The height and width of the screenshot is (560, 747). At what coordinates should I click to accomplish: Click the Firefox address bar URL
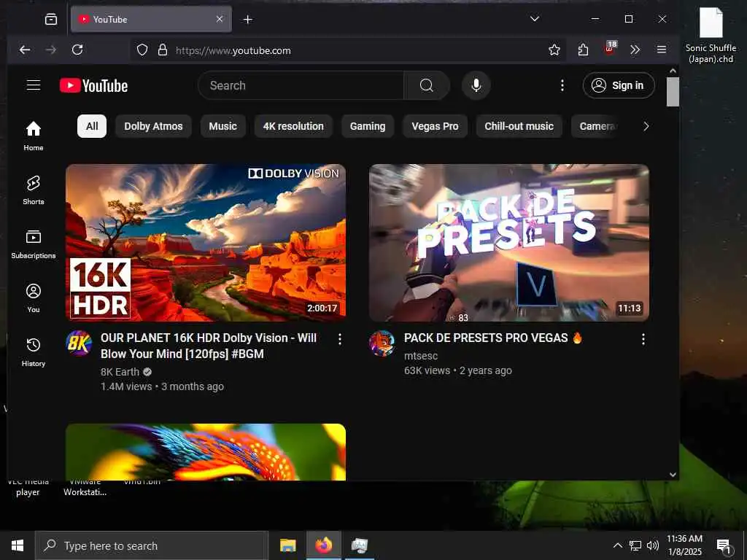233,50
